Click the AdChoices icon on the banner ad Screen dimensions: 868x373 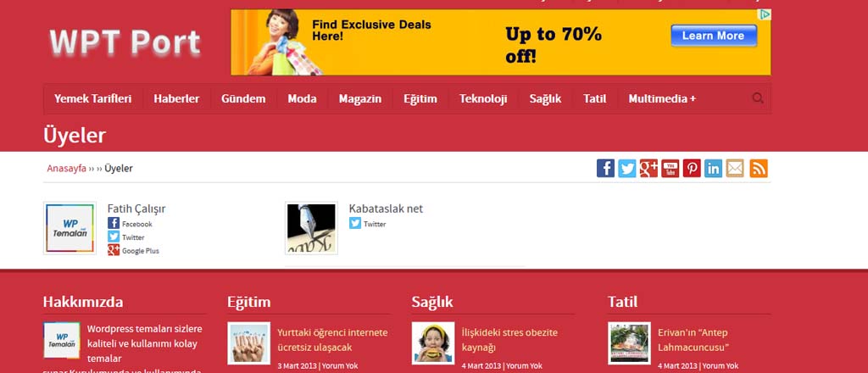click(765, 15)
